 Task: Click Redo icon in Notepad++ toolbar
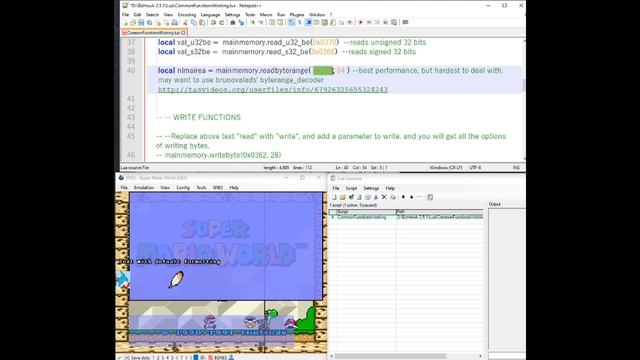click(222, 22)
